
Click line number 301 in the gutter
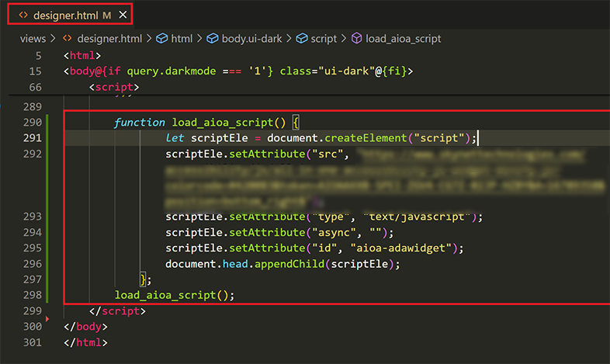tap(33, 342)
